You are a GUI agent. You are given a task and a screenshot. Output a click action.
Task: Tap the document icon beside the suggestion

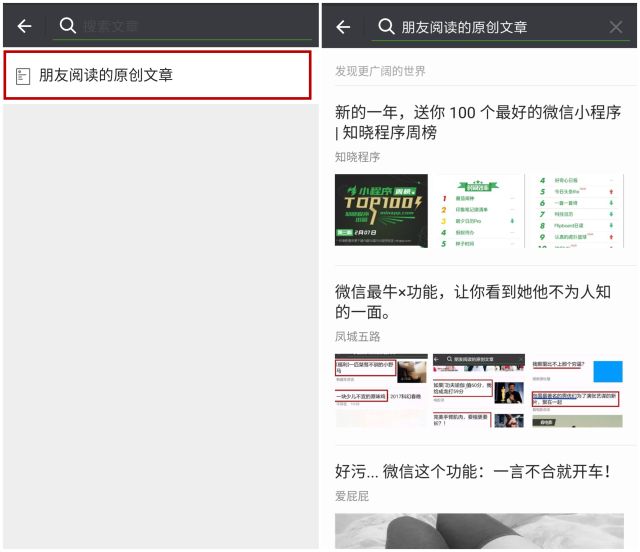pos(23,76)
